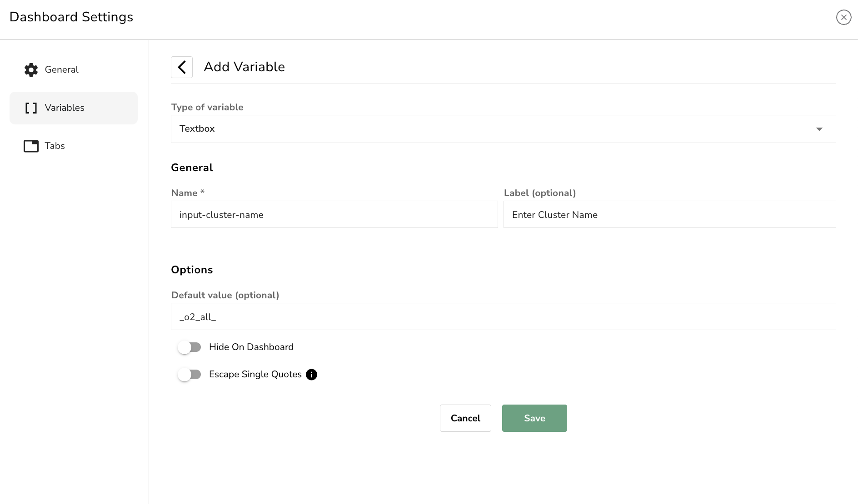The image size is (858, 504).
Task: Click the gear icon beside General
Action: 31,69
